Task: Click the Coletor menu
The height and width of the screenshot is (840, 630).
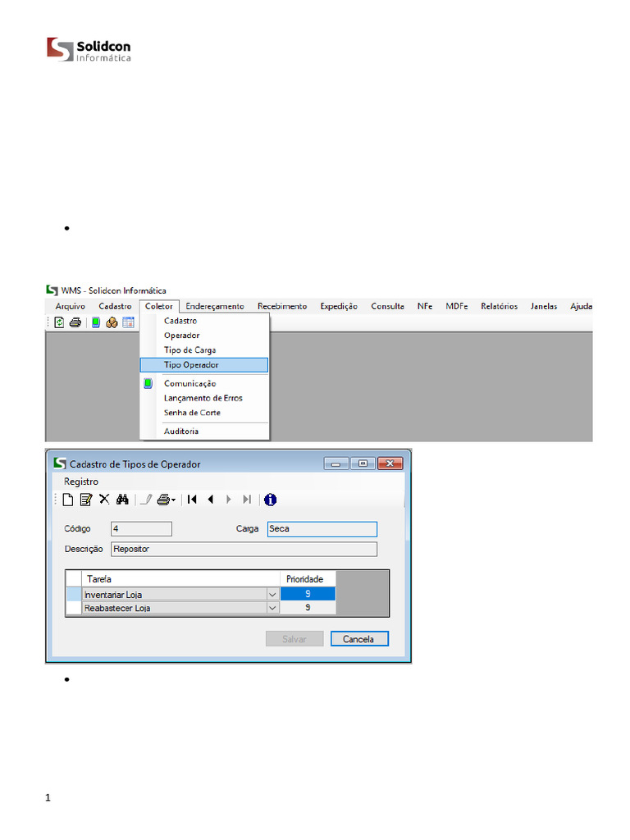Action: pos(159,307)
